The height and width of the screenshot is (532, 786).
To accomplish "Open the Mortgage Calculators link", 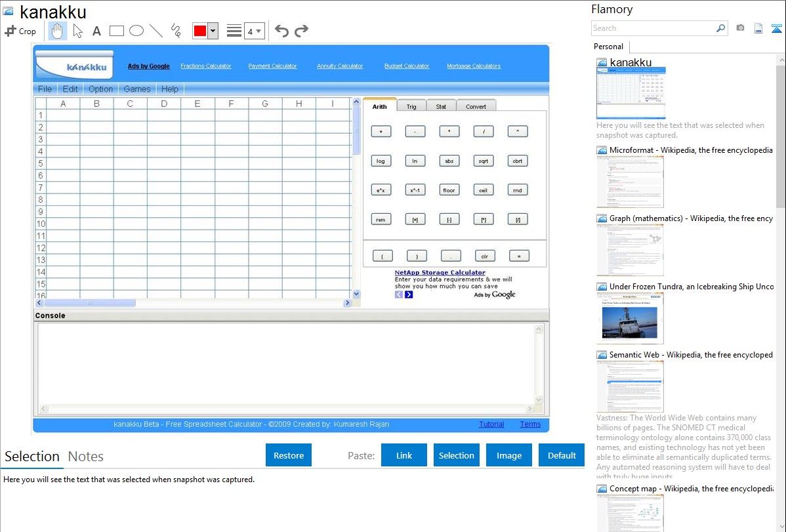I will (x=474, y=66).
